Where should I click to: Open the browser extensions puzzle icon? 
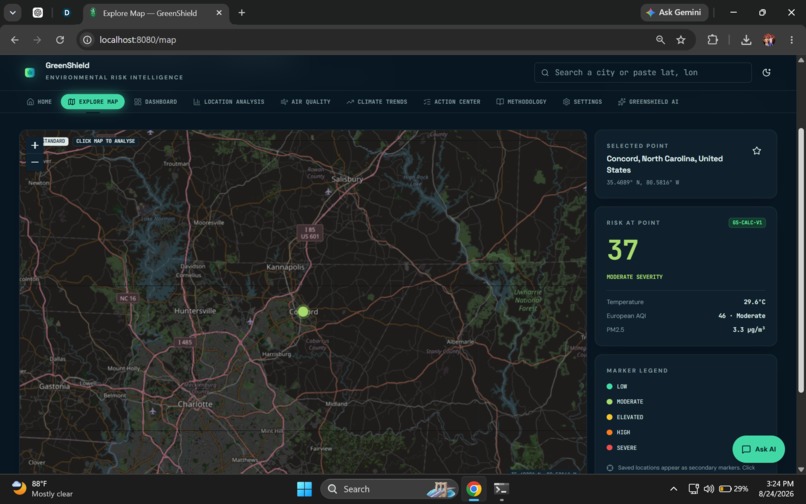click(712, 40)
